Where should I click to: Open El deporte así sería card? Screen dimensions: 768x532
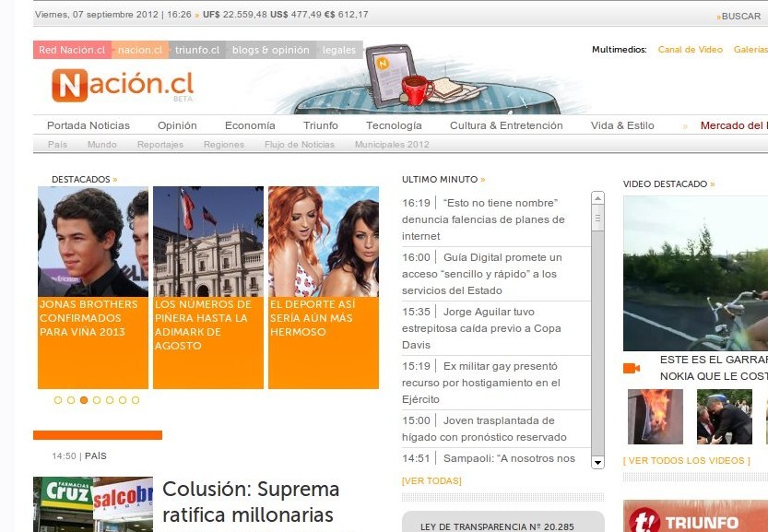324,288
